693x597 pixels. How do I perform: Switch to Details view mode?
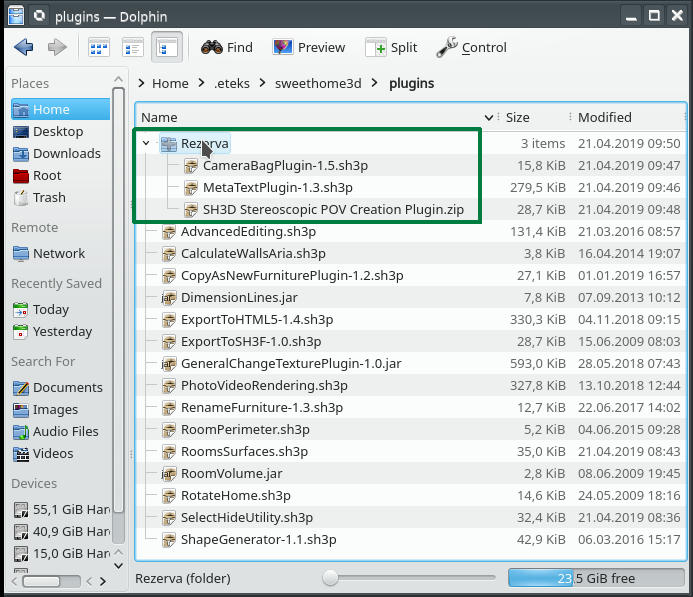[x=167, y=47]
